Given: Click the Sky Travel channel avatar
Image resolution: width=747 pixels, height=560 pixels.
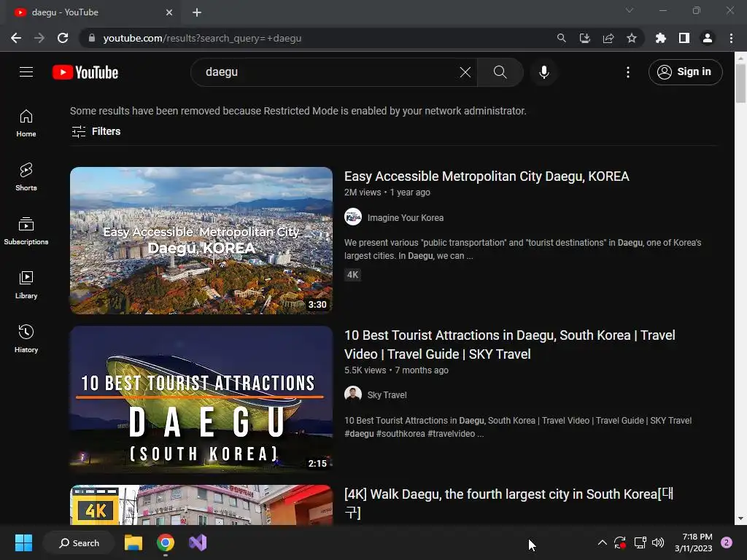Looking at the screenshot, I should coord(353,394).
